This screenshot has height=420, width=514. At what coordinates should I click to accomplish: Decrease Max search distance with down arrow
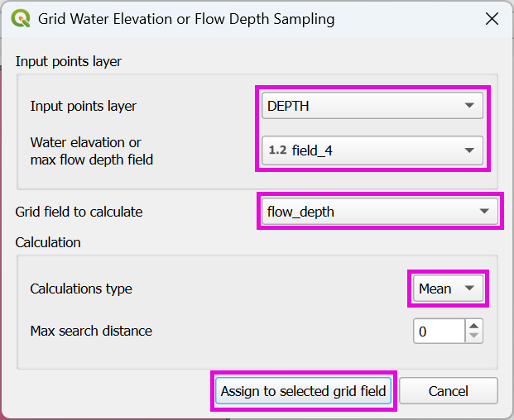click(473, 336)
